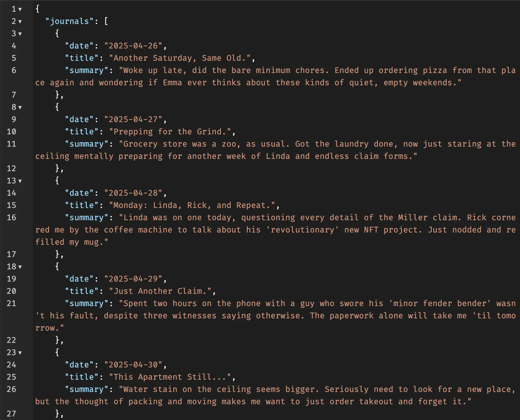Fold the journal object starting at line 8
The image size is (520, 420).
pos(20,107)
